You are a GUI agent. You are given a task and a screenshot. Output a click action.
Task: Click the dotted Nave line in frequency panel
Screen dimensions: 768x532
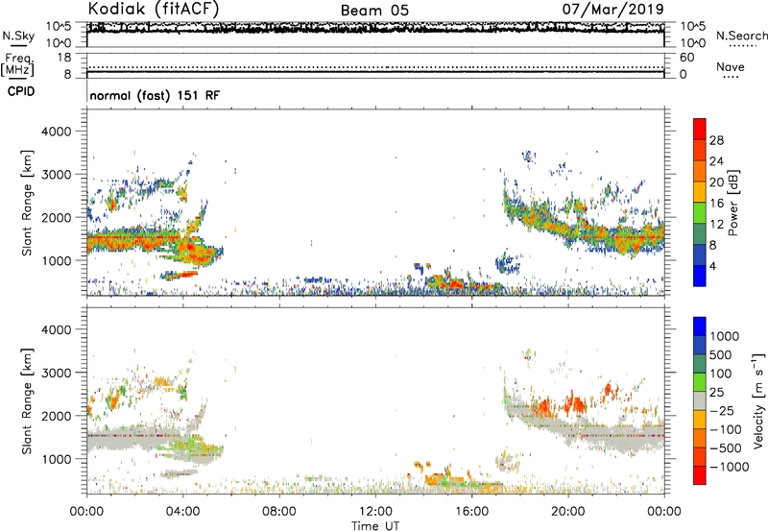point(375,67)
